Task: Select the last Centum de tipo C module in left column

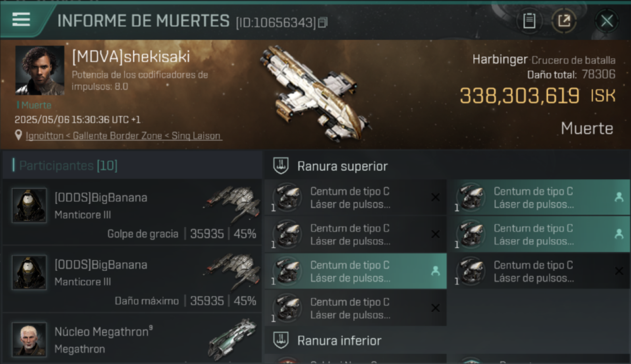Action: pos(355,308)
